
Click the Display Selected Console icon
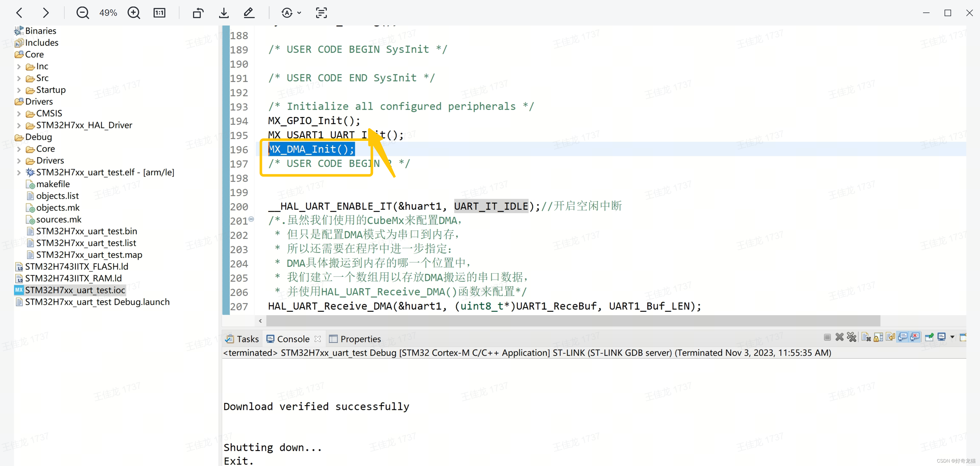click(x=941, y=337)
